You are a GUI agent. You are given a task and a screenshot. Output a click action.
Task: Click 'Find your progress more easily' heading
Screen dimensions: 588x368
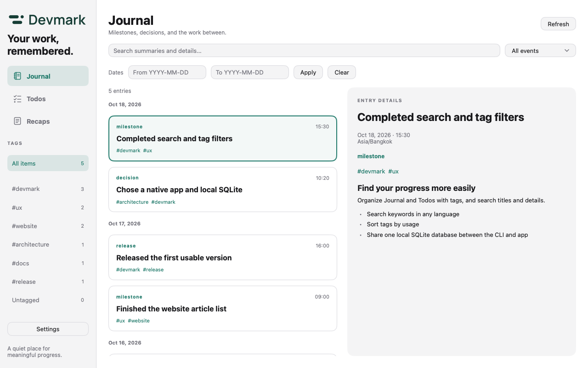pos(416,188)
